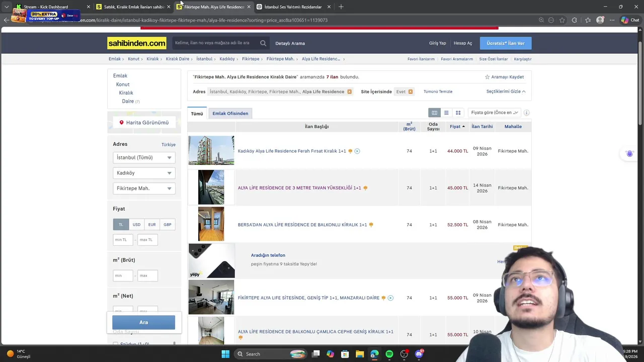Open Kadıköy district dropdown
Viewport: 644px width, 362px height.
click(144, 173)
